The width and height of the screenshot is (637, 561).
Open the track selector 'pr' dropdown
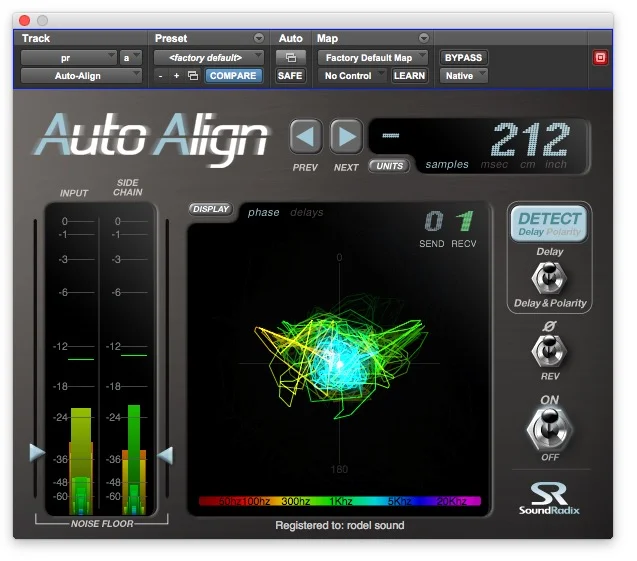click(x=69, y=58)
